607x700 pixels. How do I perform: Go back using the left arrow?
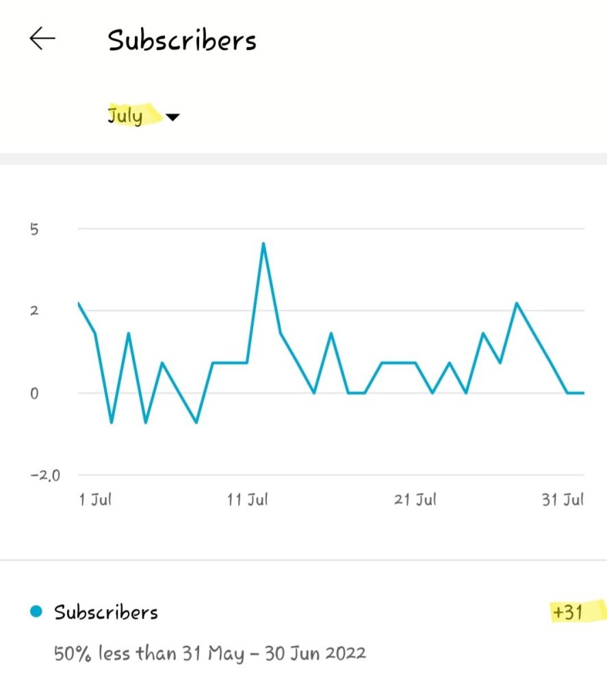(x=42, y=39)
